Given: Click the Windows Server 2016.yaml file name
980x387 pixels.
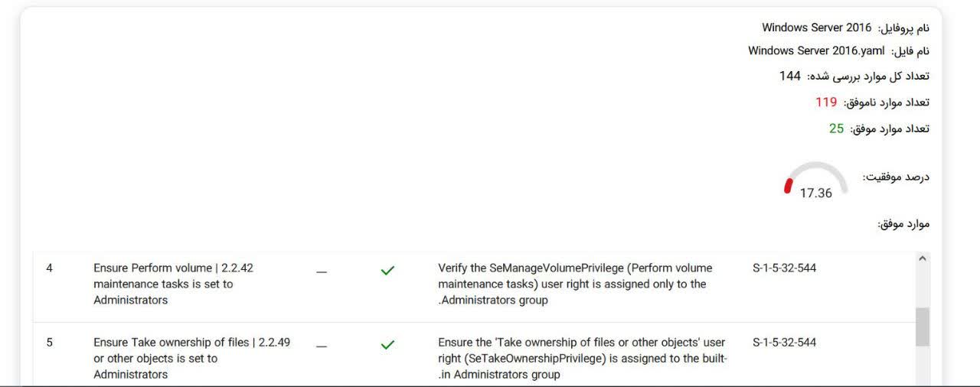Looking at the screenshot, I should tap(816, 51).
